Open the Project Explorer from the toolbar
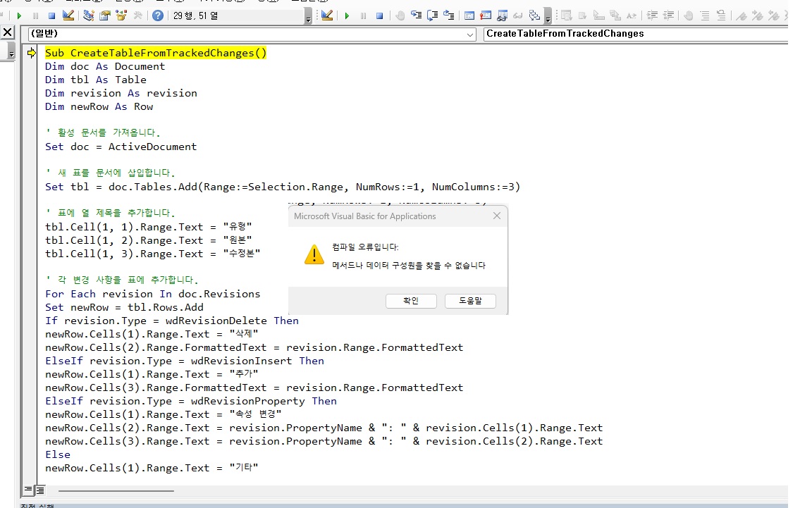Viewport: 812px width, 508px height. (x=88, y=16)
